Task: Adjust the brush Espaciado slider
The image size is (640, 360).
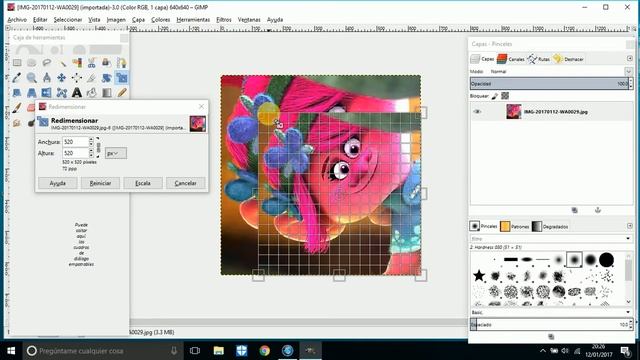Action: 549,324
